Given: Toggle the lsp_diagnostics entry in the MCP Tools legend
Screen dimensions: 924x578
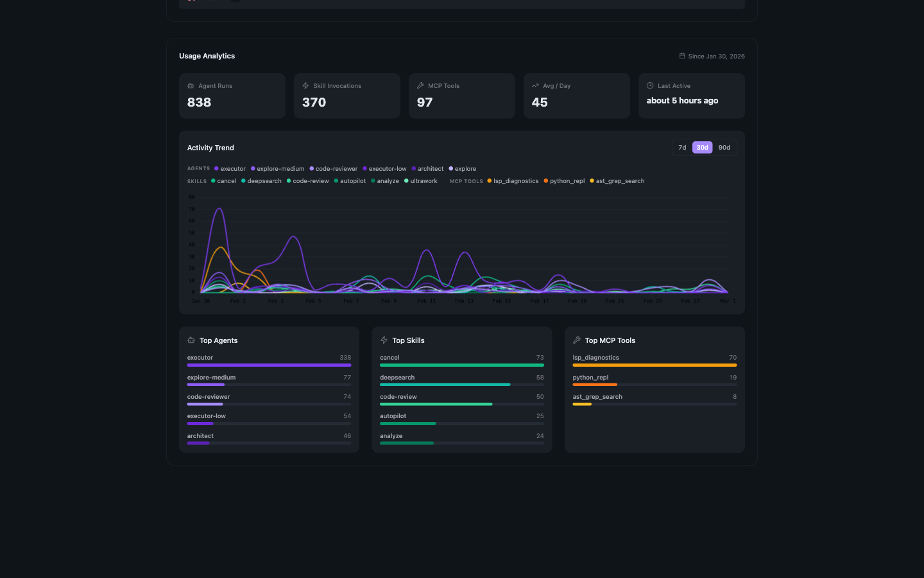Looking at the screenshot, I should click(x=513, y=181).
